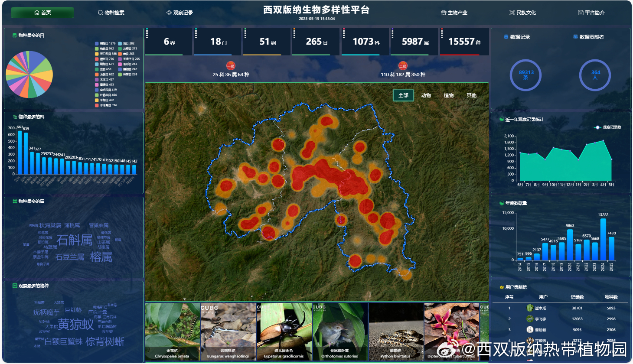Click the 全部 filter button above the map
633x364 pixels.
[403, 95]
